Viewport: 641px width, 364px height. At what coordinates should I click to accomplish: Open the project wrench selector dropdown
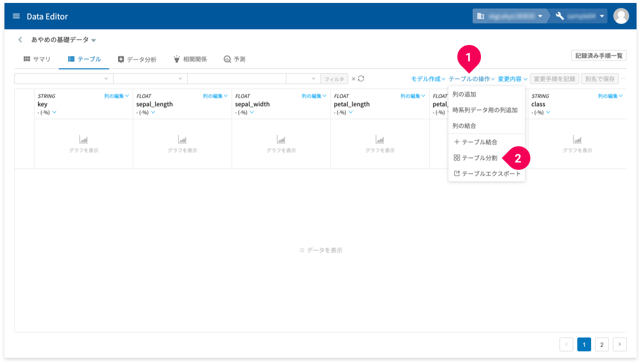click(580, 16)
